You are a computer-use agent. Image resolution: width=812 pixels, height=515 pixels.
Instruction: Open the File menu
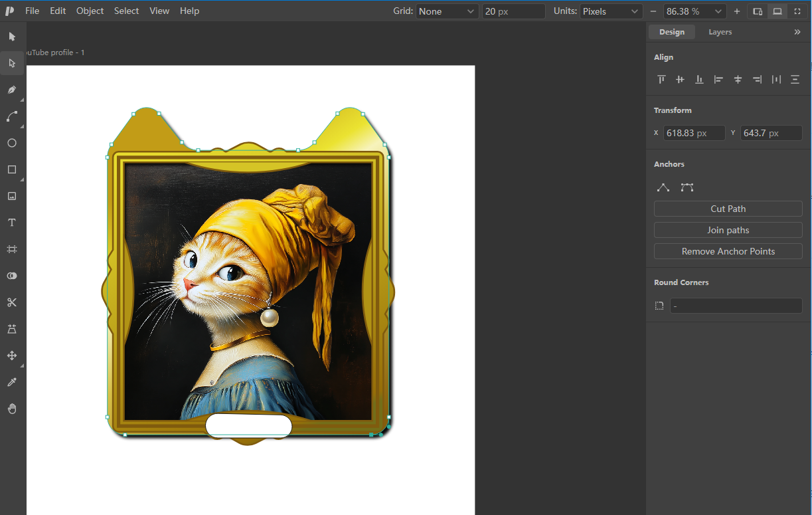32,11
